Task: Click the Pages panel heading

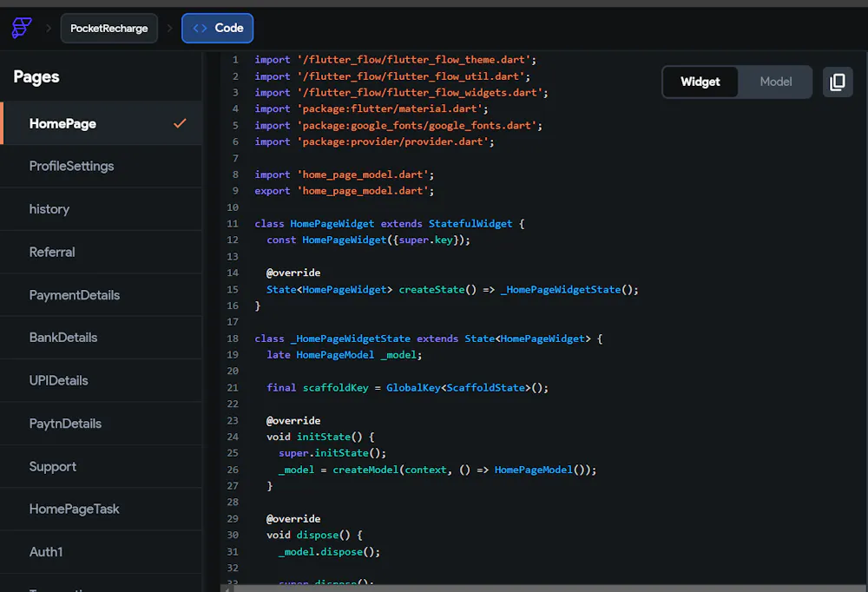Action: [x=36, y=77]
